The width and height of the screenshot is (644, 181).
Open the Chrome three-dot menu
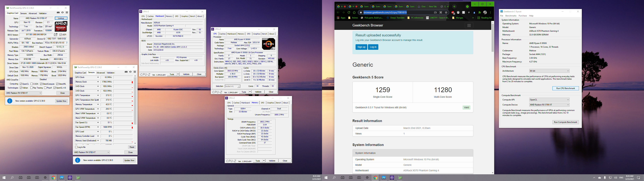pos(491,13)
